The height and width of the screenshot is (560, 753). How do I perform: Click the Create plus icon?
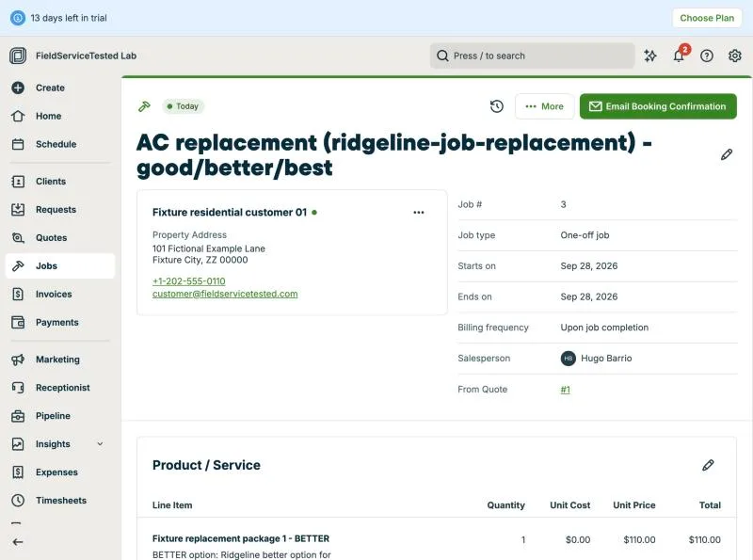[18, 88]
